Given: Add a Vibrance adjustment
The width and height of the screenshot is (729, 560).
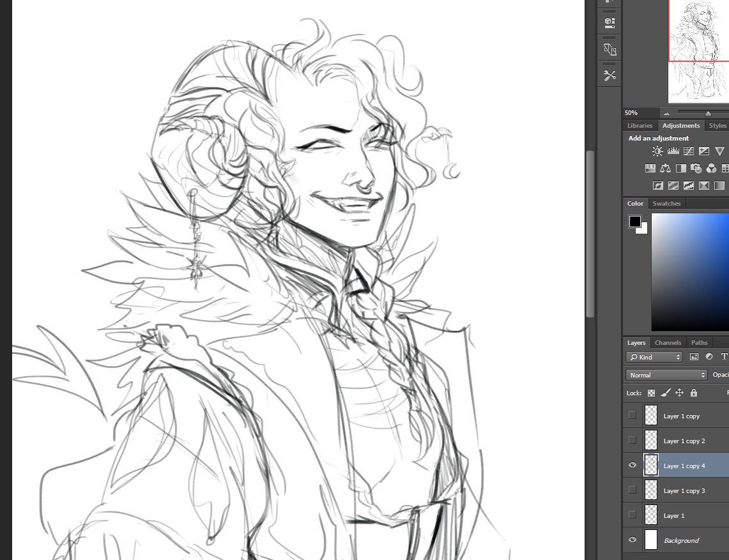Looking at the screenshot, I should tap(719, 151).
